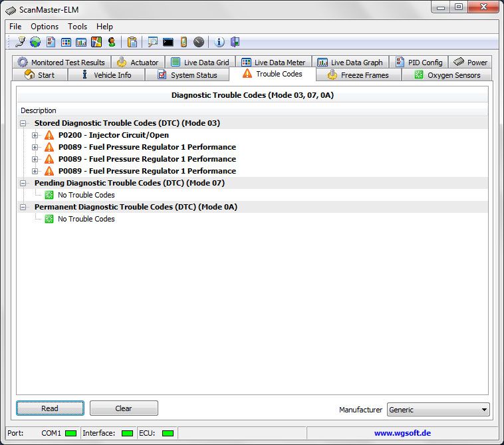Switch to the Start tab
504x445 pixels.
pos(39,75)
